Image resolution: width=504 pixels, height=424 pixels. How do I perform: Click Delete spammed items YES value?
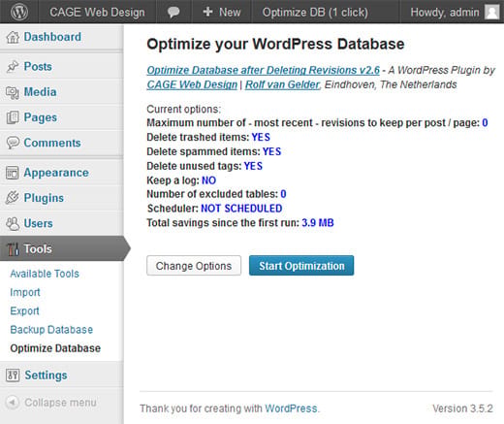[271, 151]
